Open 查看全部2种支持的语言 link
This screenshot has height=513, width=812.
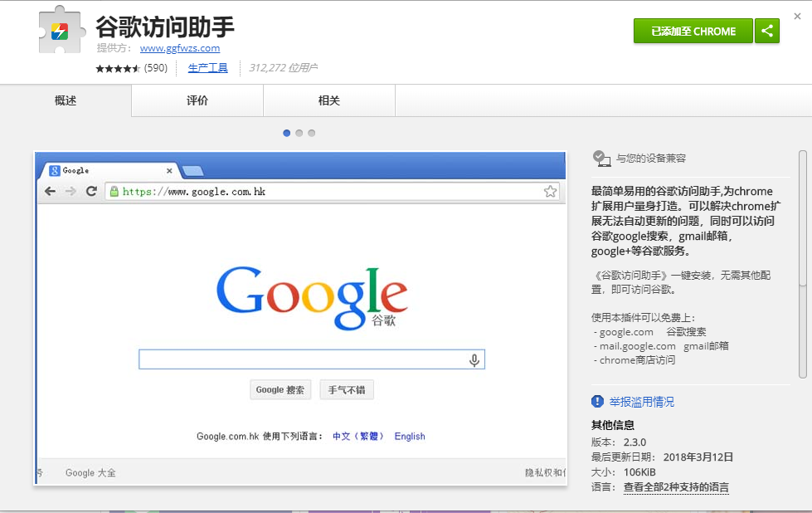(676, 487)
